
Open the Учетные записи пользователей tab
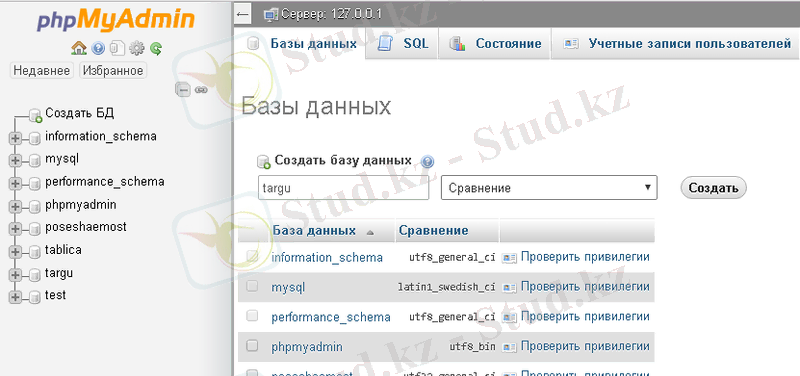pos(676,43)
